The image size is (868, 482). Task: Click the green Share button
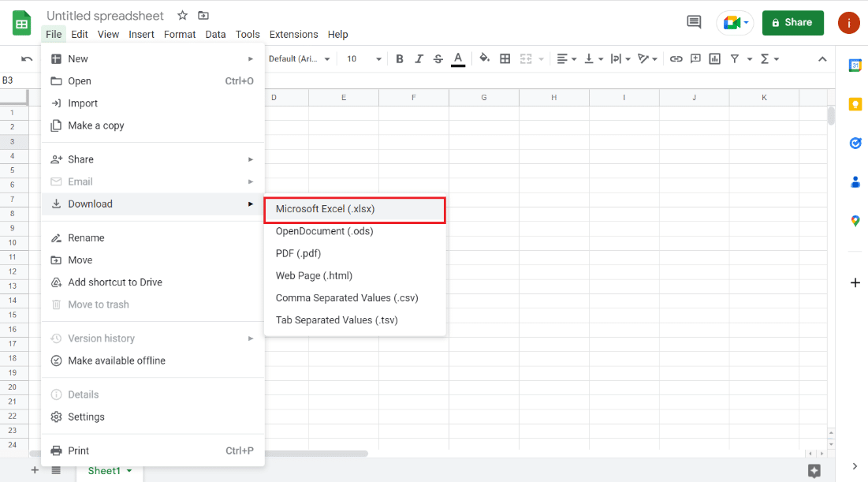793,23
